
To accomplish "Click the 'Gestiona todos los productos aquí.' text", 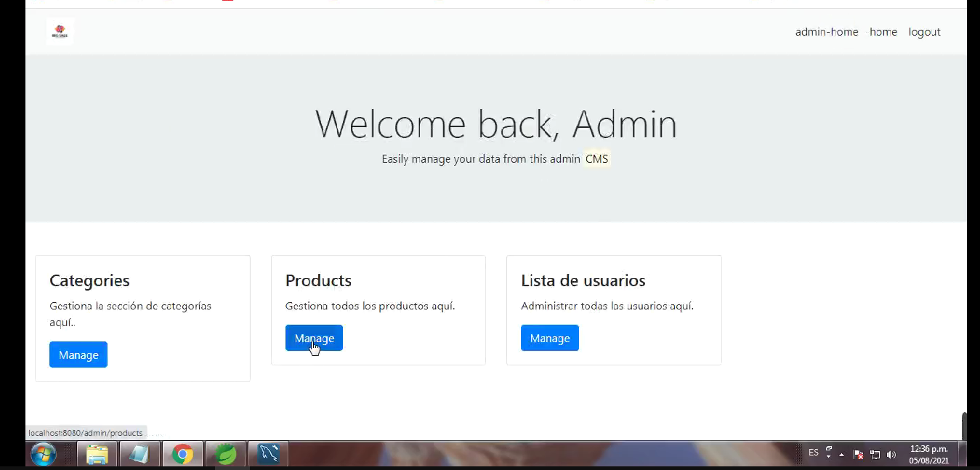I will [370, 306].
